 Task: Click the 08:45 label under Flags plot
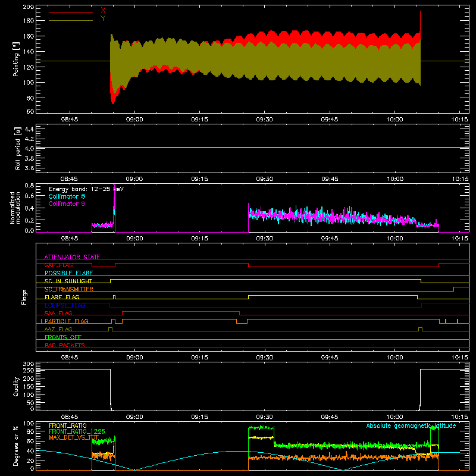pyautogui.click(x=70, y=358)
